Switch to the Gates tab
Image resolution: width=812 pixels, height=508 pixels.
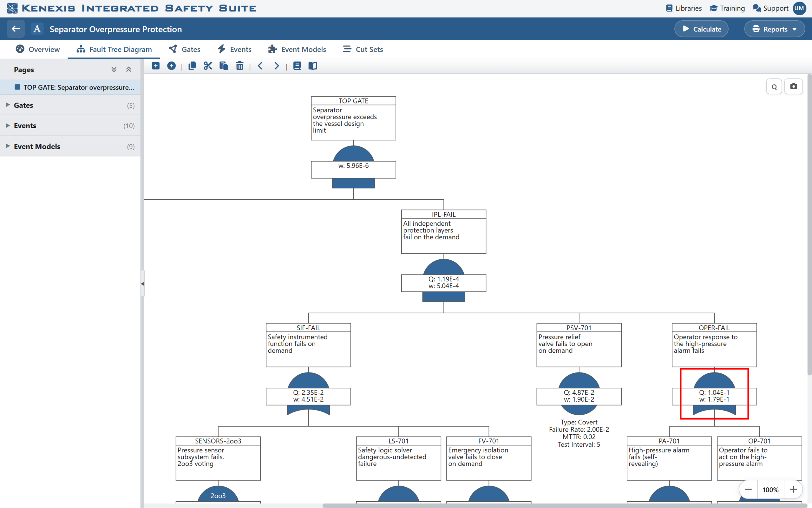(x=185, y=50)
